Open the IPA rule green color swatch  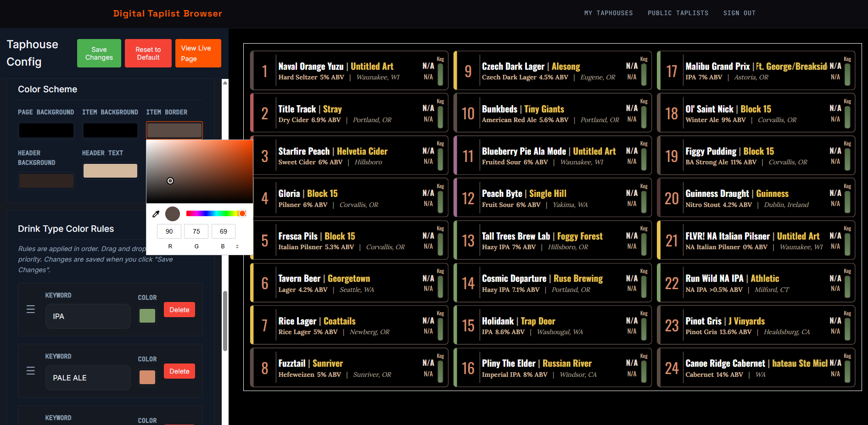click(147, 316)
